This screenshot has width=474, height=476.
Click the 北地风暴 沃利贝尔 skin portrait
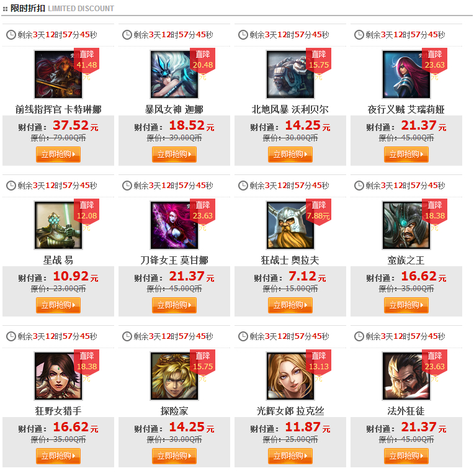[290, 74]
